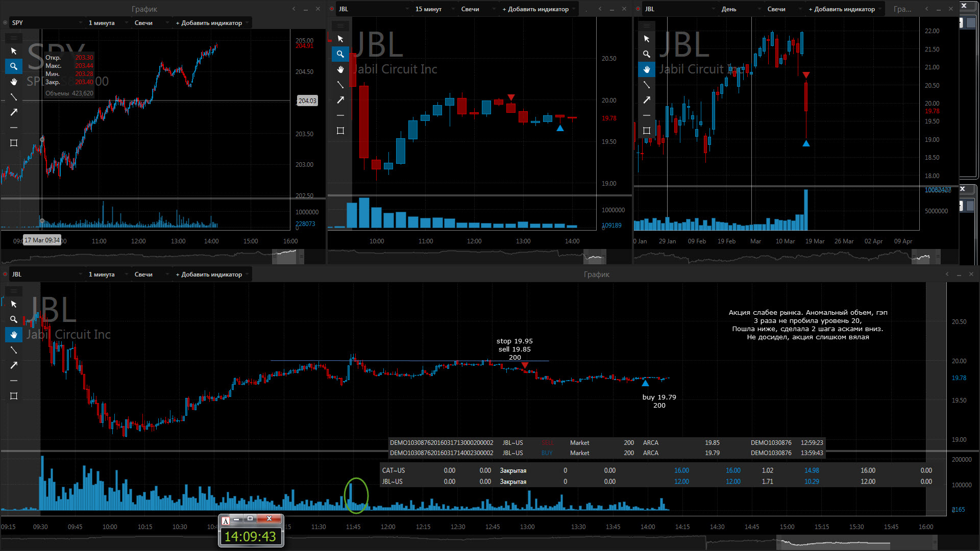This screenshot has height=551, width=980.
Task: Click SPY chart overview range slider handle
Action: click(x=287, y=256)
